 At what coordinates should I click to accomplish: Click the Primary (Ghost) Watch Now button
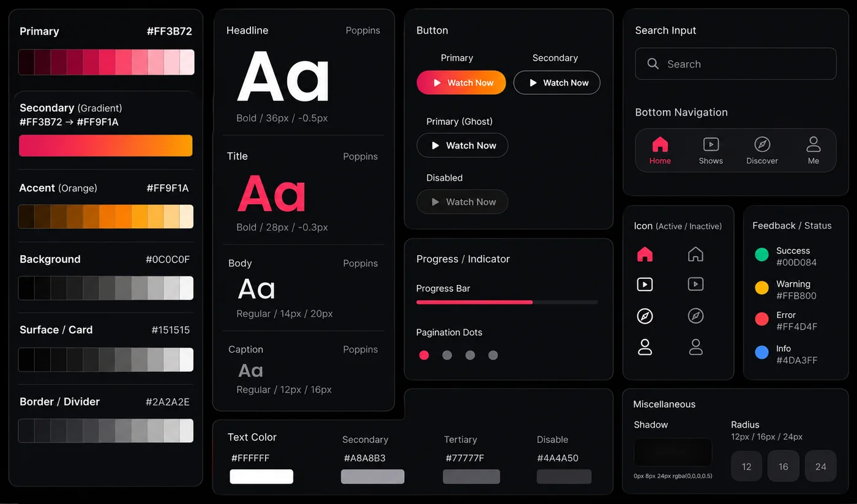tap(462, 146)
